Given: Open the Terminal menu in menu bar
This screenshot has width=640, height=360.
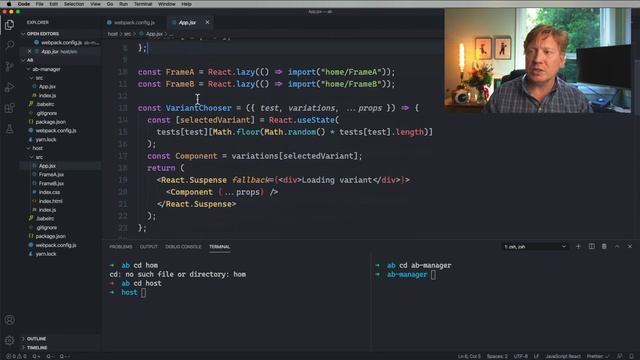Looking at the screenshot, I should tap(143, 4).
